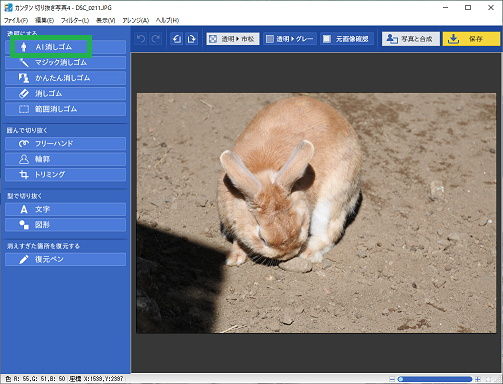Viewport: 503px width, 384px height.
Task: Rotate the image left
Action: [x=177, y=39]
